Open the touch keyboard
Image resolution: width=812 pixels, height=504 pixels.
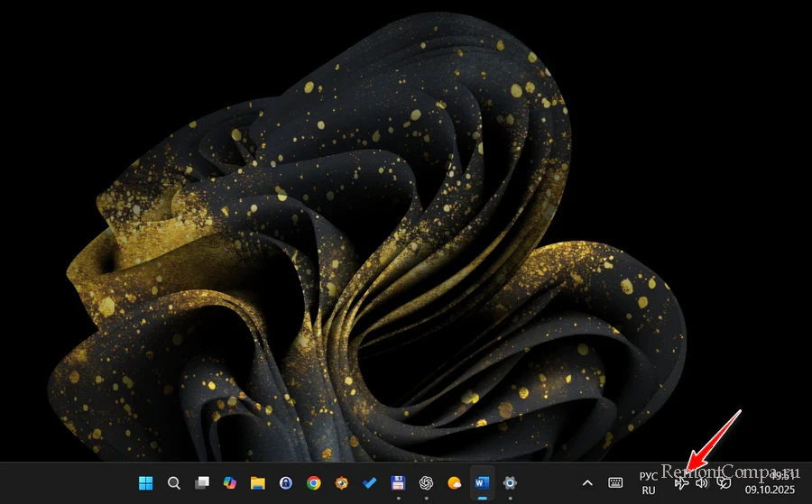615,482
